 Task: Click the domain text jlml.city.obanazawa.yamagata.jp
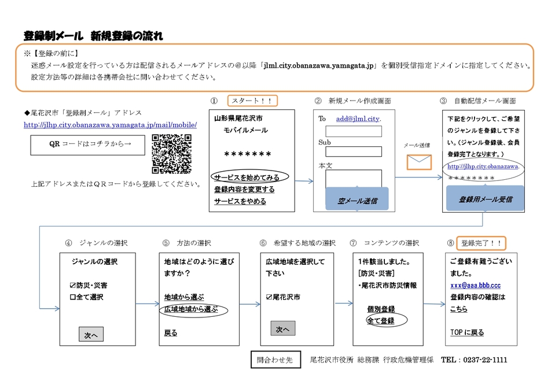pyautogui.click(x=318, y=65)
